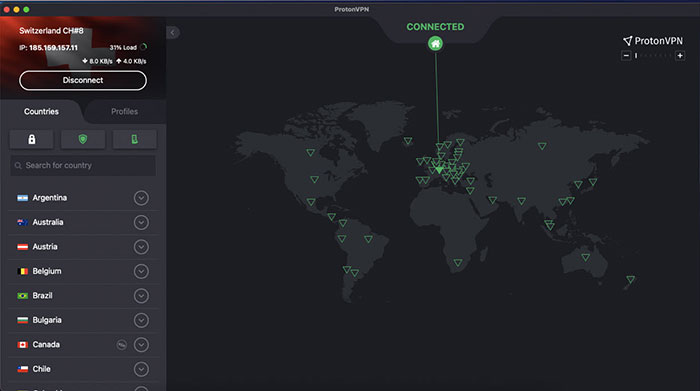The height and width of the screenshot is (391, 700).
Task: Click the P2P icon in Canada row
Action: pyautogui.click(x=121, y=345)
